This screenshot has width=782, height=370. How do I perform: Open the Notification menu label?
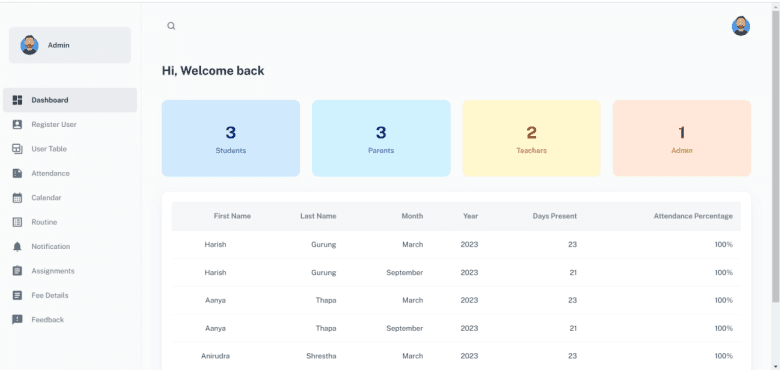[51, 247]
